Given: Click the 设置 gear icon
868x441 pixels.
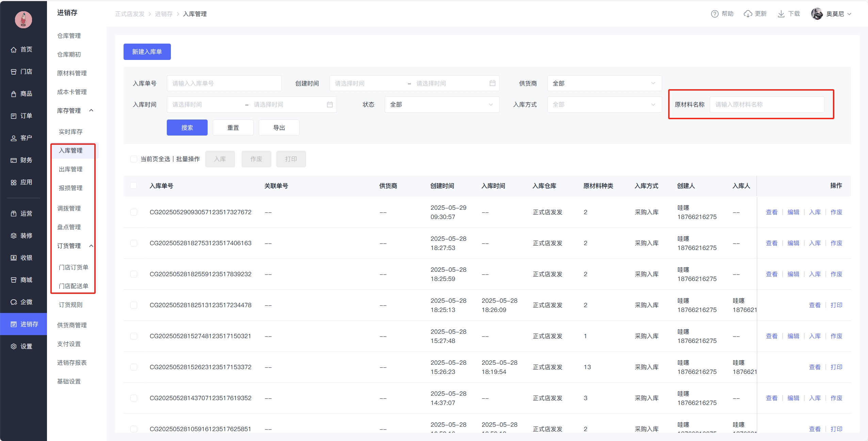Looking at the screenshot, I should 14,346.
